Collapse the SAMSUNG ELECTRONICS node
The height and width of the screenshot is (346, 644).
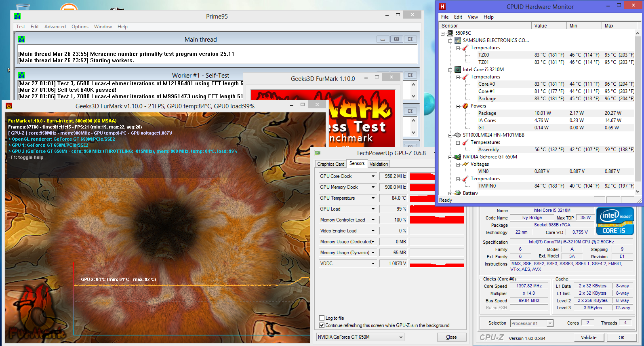point(450,41)
